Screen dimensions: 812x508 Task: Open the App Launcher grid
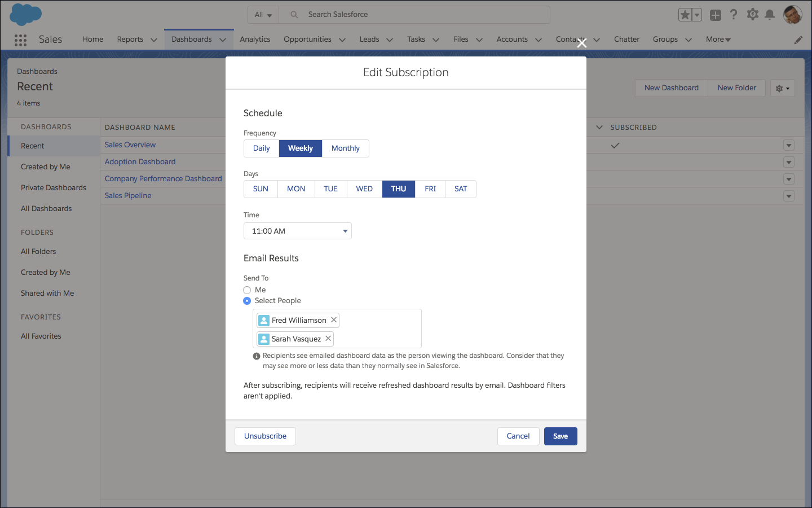[x=21, y=40]
